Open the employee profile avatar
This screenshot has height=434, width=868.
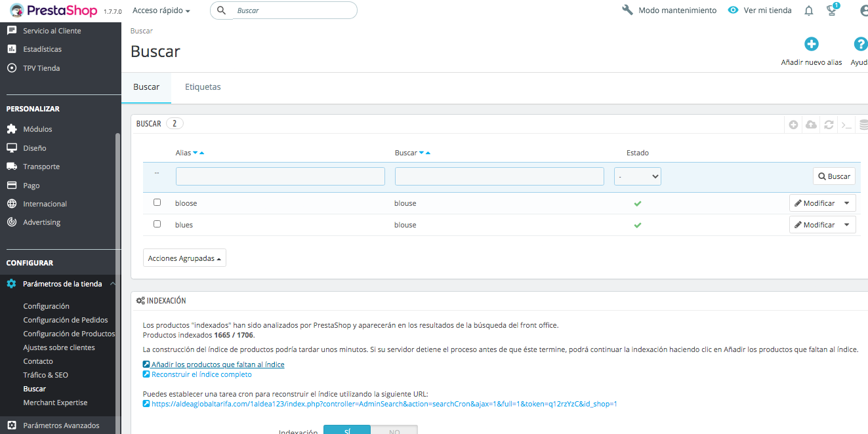[x=863, y=10]
